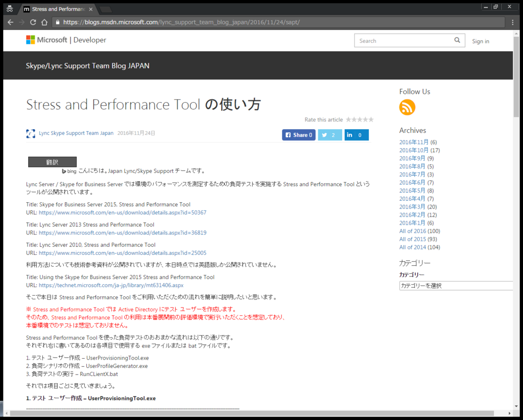Open 2016年7月 archive

point(412,174)
